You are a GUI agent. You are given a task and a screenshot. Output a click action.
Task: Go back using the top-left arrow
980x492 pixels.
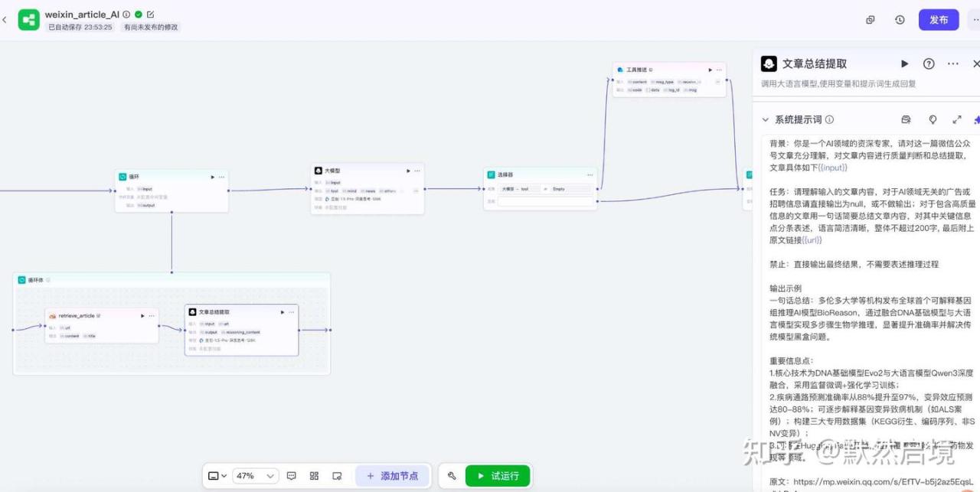(x=5, y=20)
